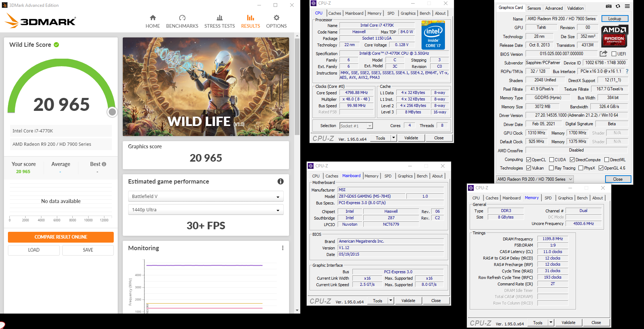Open the 1440p Ultra resolution dropdown
The height and width of the screenshot is (329, 644).
tap(206, 209)
